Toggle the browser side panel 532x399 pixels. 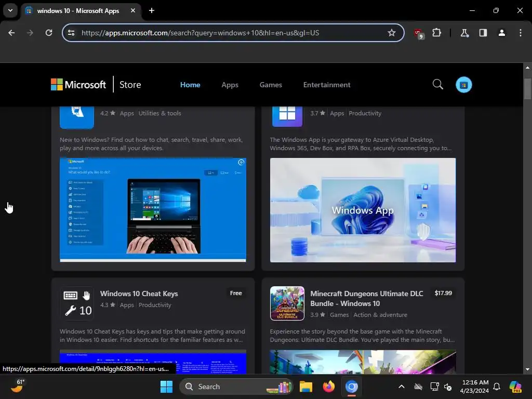pyautogui.click(x=483, y=33)
